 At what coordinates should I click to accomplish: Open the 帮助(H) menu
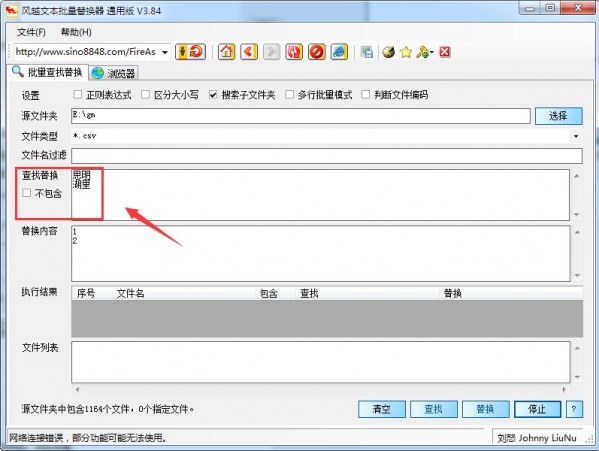(x=76, y=32)
